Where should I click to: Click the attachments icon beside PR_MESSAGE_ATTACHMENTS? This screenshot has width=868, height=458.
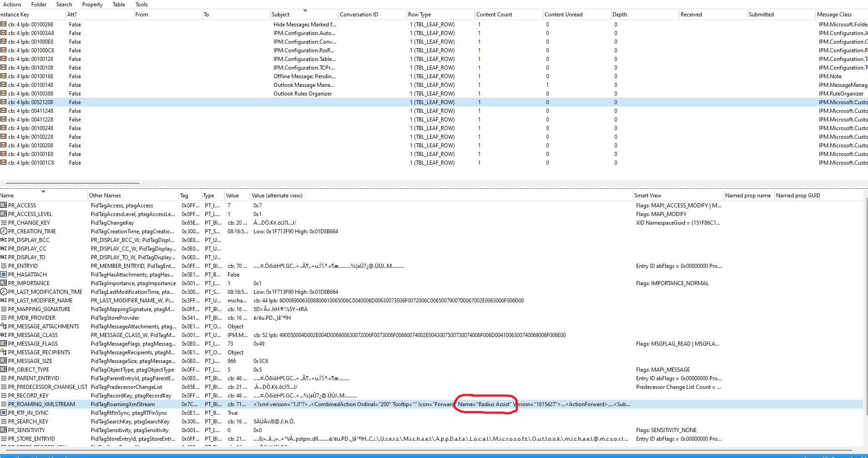point(4,326)
